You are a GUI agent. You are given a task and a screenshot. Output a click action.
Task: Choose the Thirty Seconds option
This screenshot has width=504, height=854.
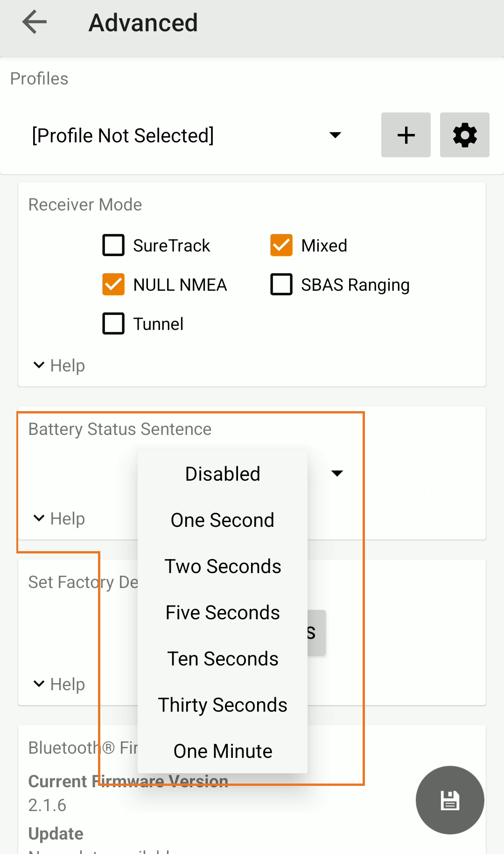[x=223, y=705]
